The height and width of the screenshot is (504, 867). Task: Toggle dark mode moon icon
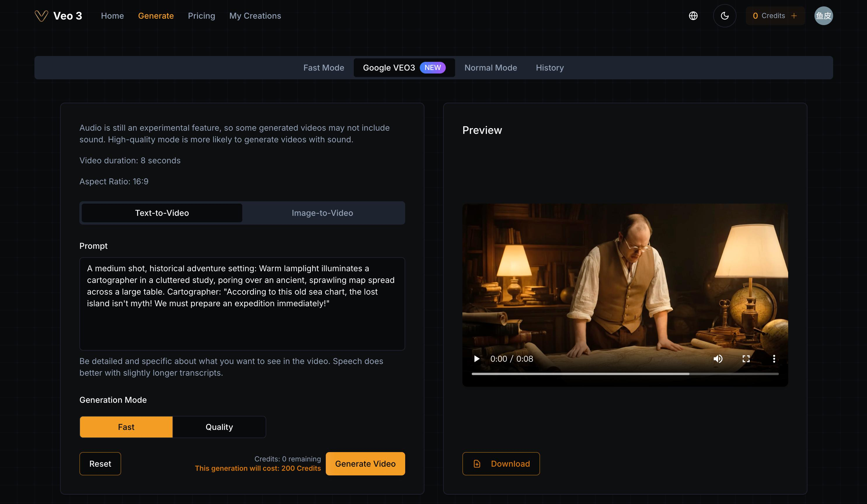(x=725, y=16)
